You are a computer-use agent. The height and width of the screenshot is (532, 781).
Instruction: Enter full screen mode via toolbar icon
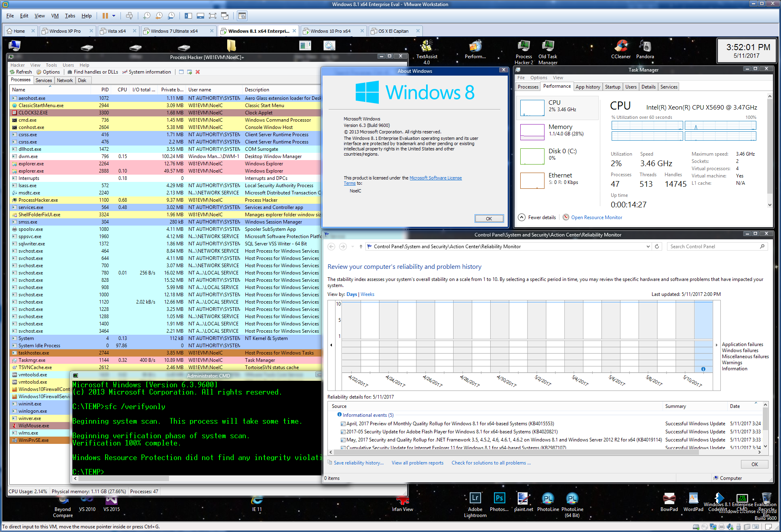click(213, 16)
